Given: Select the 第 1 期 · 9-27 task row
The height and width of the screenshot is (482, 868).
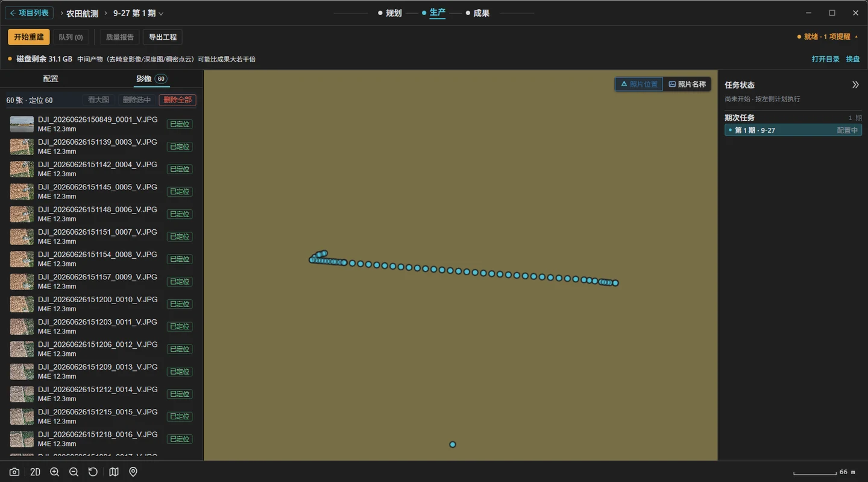Looking at the screenshot, I should tap(793, 130).
